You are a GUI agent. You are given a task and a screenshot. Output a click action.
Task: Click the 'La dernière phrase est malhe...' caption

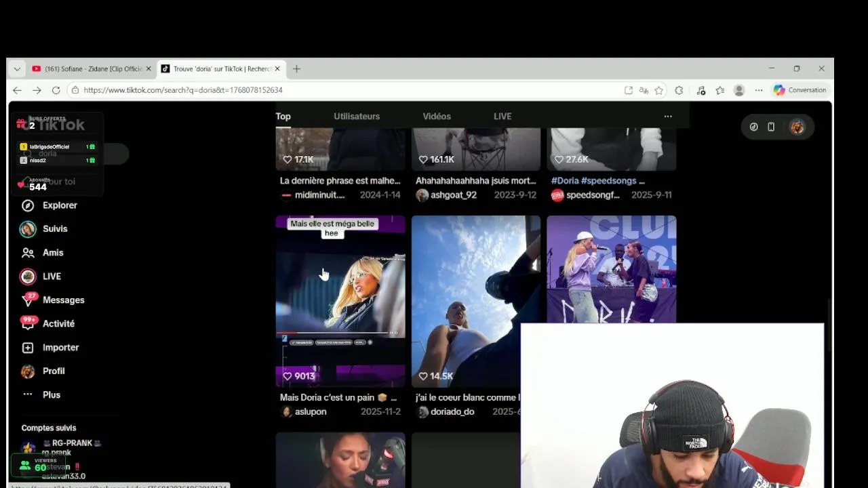340,181
